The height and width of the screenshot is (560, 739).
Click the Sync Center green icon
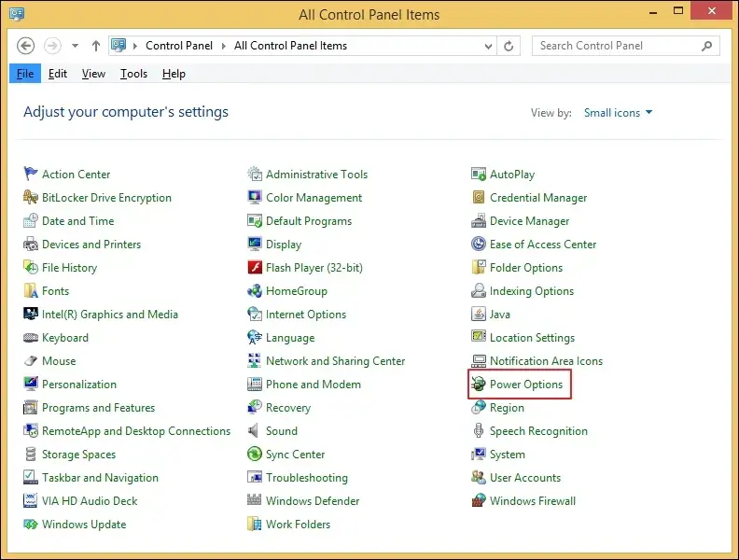(255, 454)
